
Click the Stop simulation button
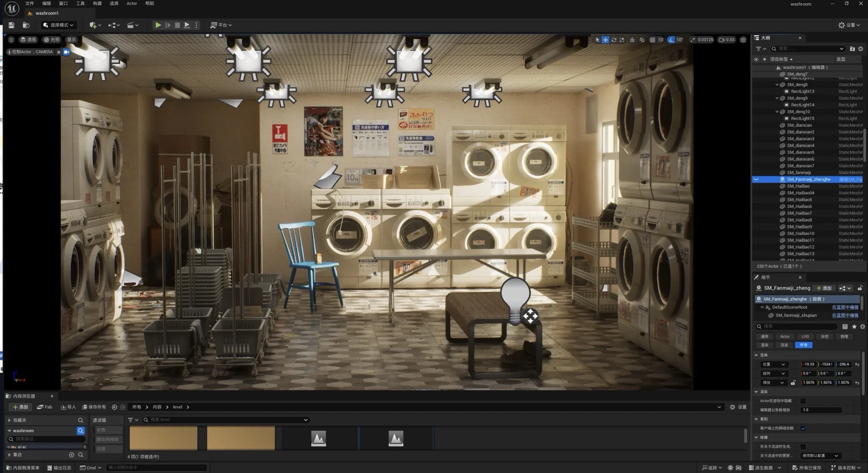(177, 25)
